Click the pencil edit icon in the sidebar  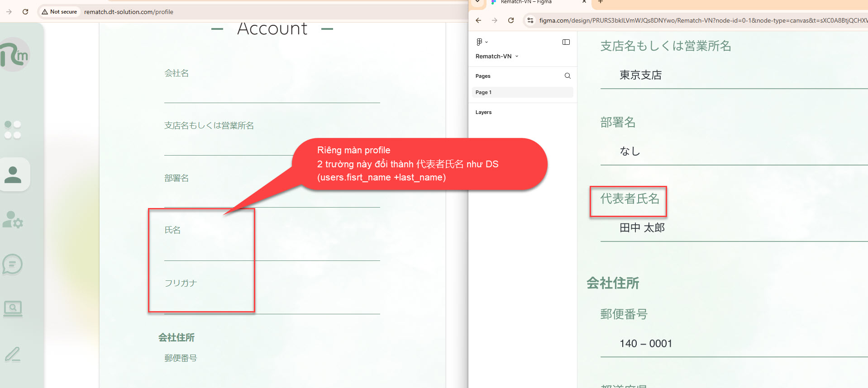pyautogui.click(x=13, y=354)
